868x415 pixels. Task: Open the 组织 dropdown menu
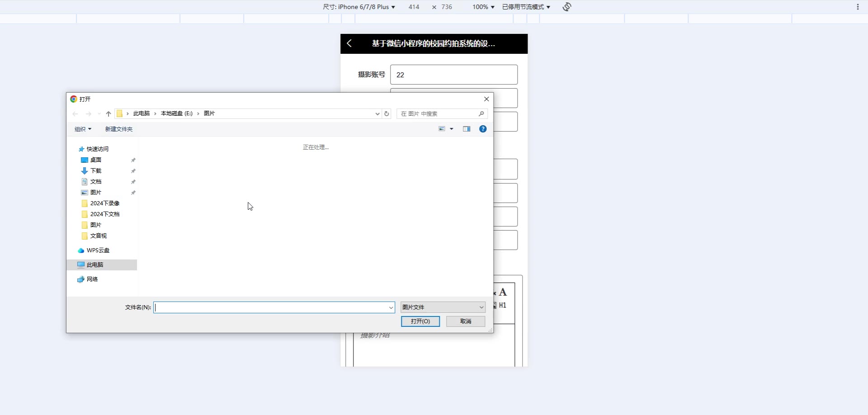coord(83,129)
